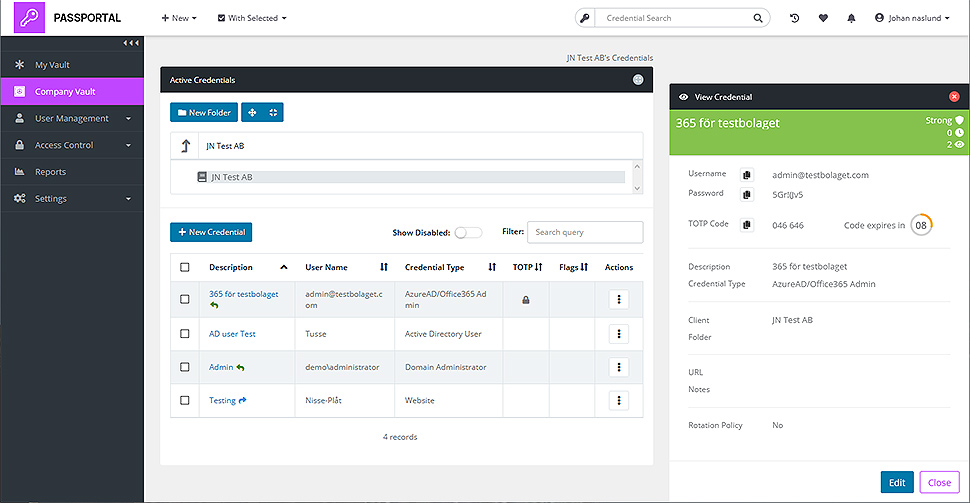Open the With Selected dropdown
The width and height of the screenshot is (970, 503).
pyautogui.click(x=252, y=18)
